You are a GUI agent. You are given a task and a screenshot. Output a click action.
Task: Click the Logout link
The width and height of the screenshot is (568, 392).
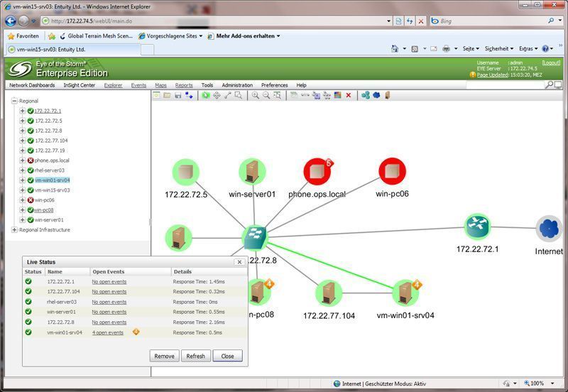pos(551,62)
